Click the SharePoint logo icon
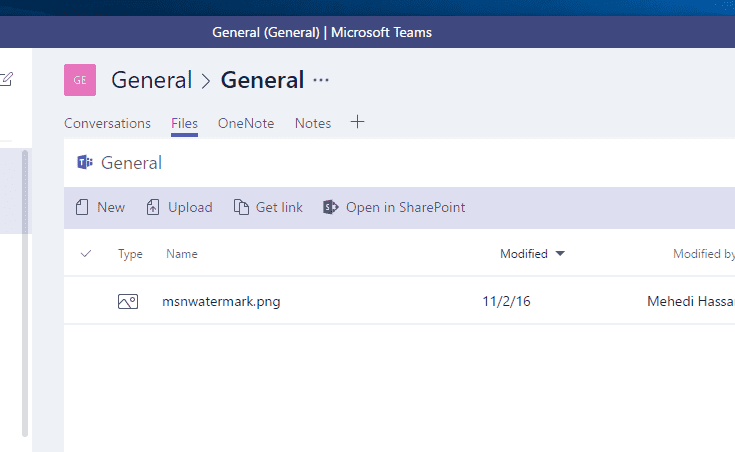Image resolution: width=735 pixels, height=452 pixels. 331,207
